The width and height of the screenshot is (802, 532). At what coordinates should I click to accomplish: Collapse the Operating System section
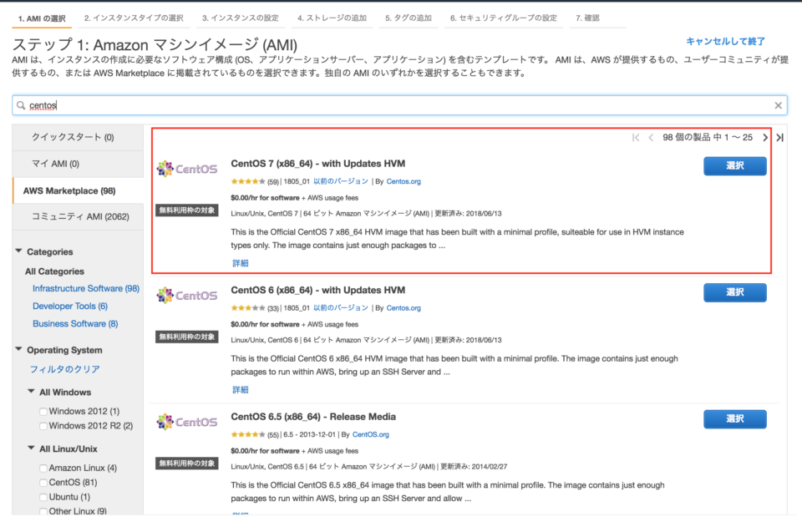pos(19,349)
